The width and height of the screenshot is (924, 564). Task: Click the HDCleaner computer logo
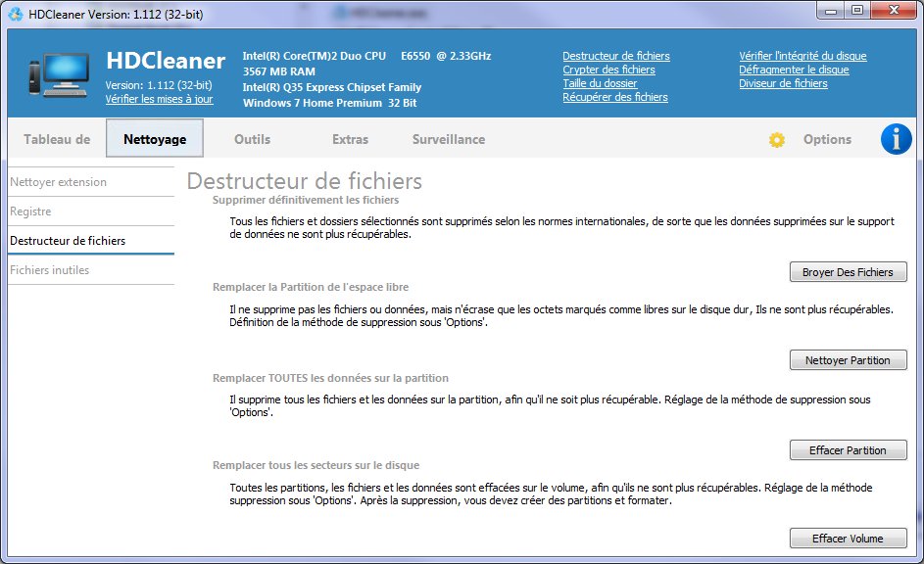click(x=60, y=75)
